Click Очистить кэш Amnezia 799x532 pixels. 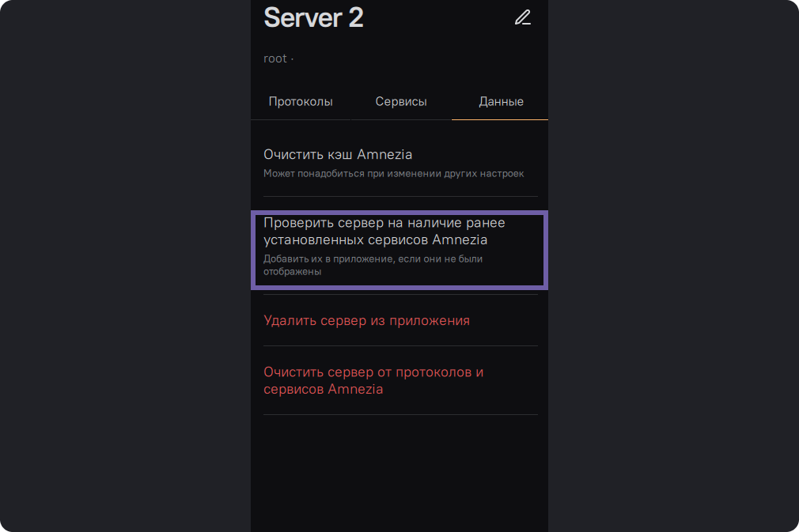[x=338, y=154]
